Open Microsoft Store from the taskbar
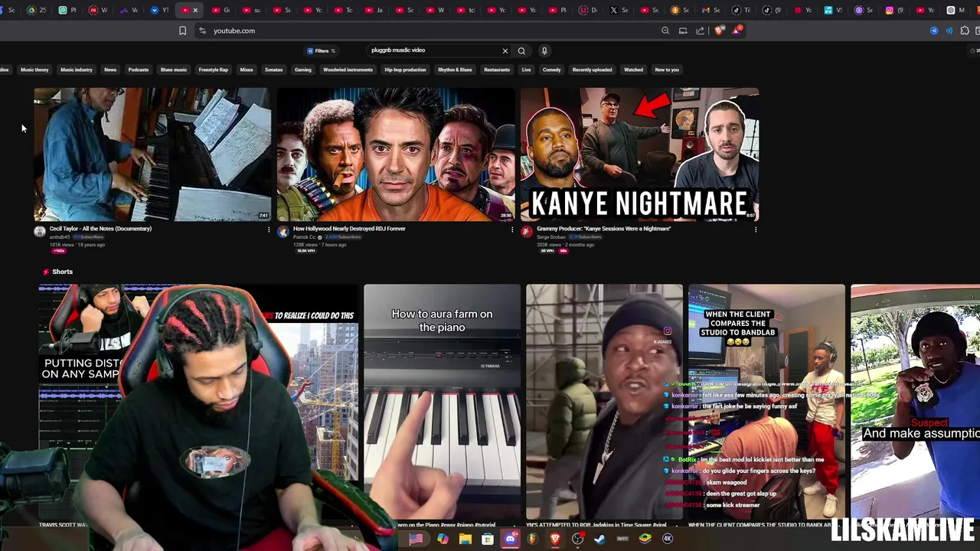The width and height of the screenshot is (980, 551). tap(487, 539)
